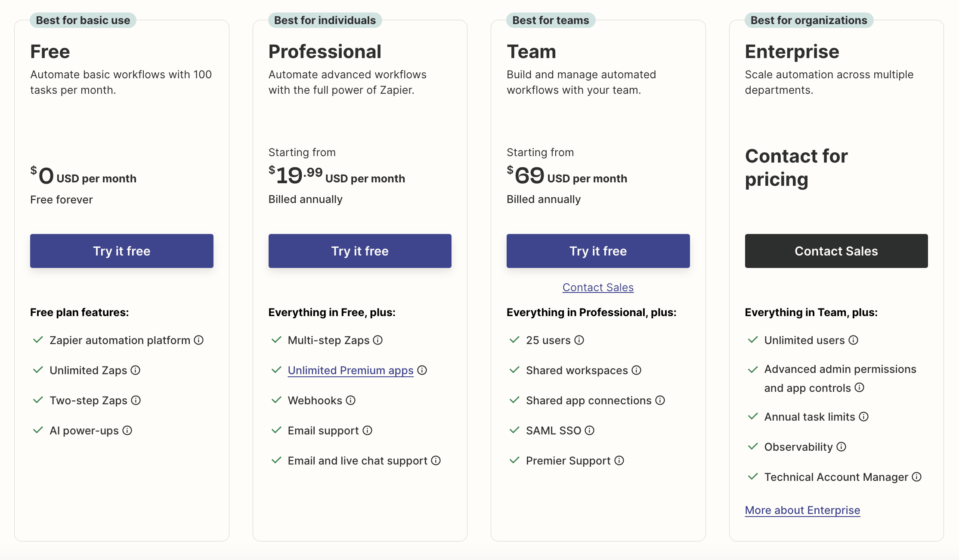Click info icon beside Multi-step Zaps
Image resolution: width=959 pixels, height=560 pixels.
(x=377, y=340)
